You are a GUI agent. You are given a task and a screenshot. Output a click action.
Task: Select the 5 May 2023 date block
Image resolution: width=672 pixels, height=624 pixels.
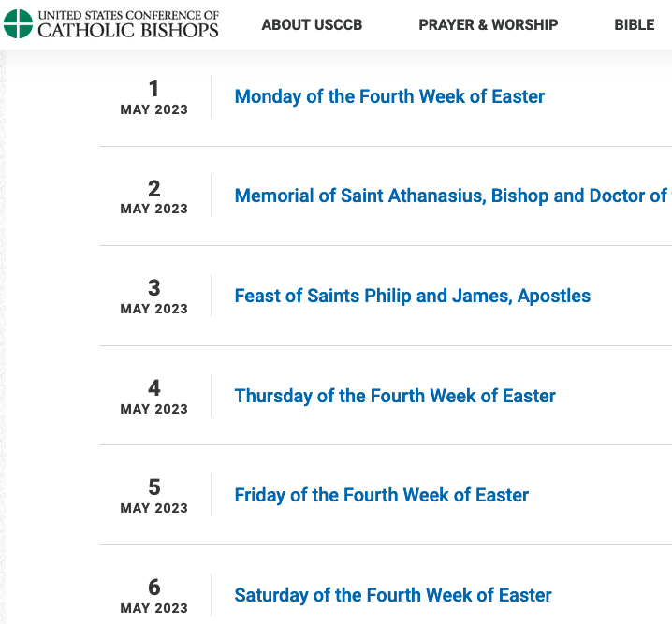153,496
